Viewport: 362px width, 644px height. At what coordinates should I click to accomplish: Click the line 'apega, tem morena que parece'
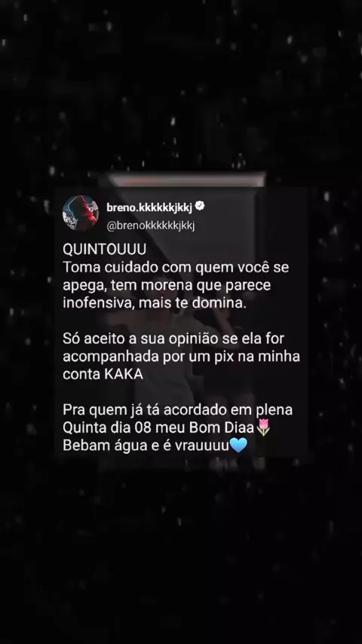click(x=167, y=286)
